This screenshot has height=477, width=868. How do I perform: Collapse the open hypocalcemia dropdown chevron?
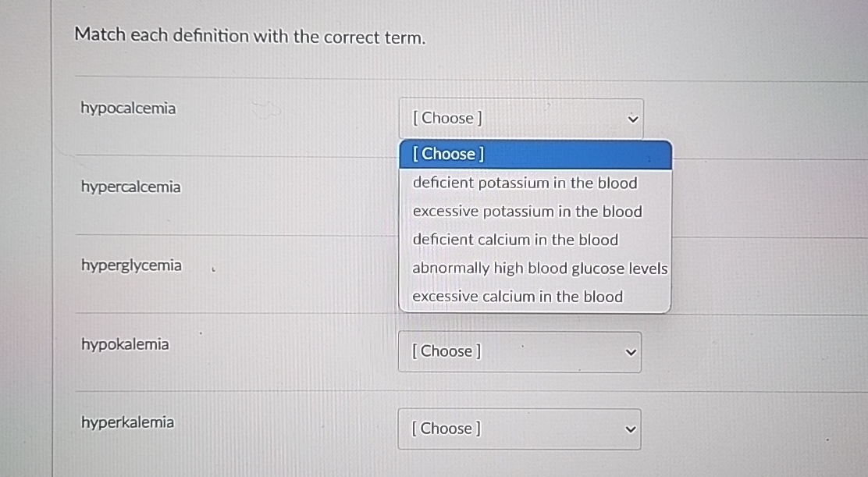[632, 118]
